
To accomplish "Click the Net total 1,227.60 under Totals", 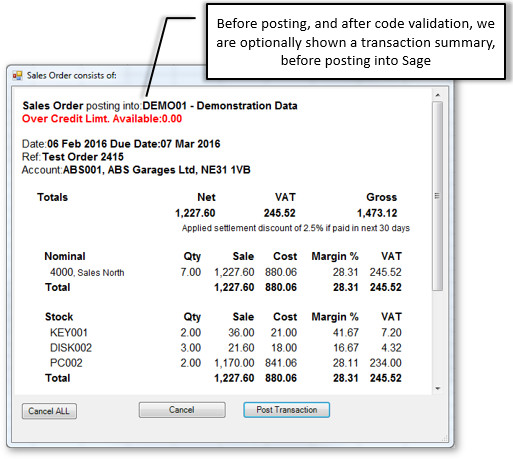I will point(195,213).
